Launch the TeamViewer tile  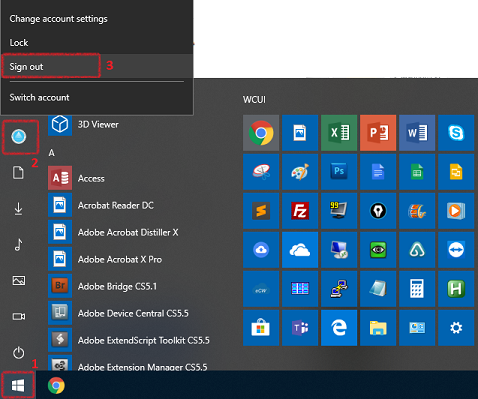456,250
